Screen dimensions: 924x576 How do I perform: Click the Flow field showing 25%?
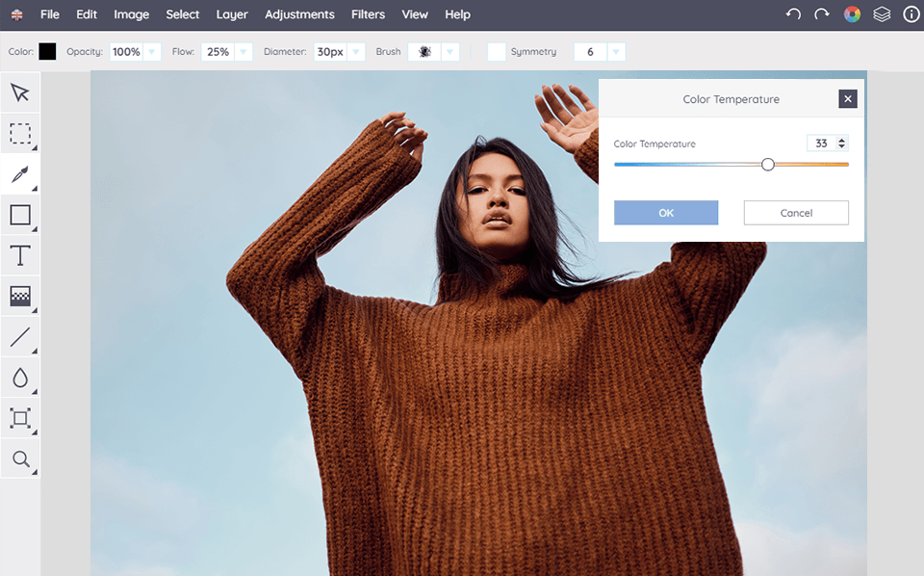point(218,52)
